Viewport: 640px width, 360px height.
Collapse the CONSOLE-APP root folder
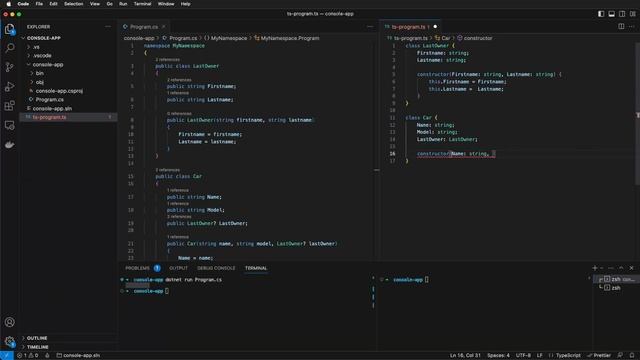(69, 38)
